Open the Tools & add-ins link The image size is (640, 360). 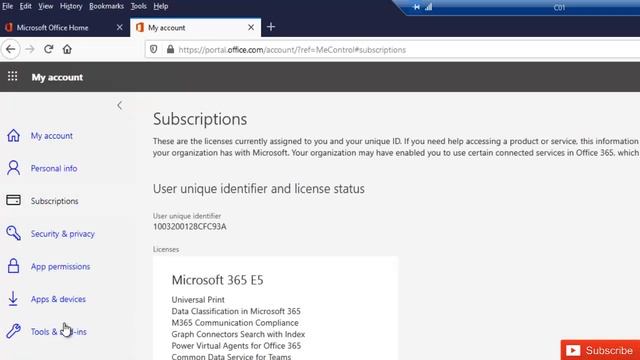pos(59,331)
